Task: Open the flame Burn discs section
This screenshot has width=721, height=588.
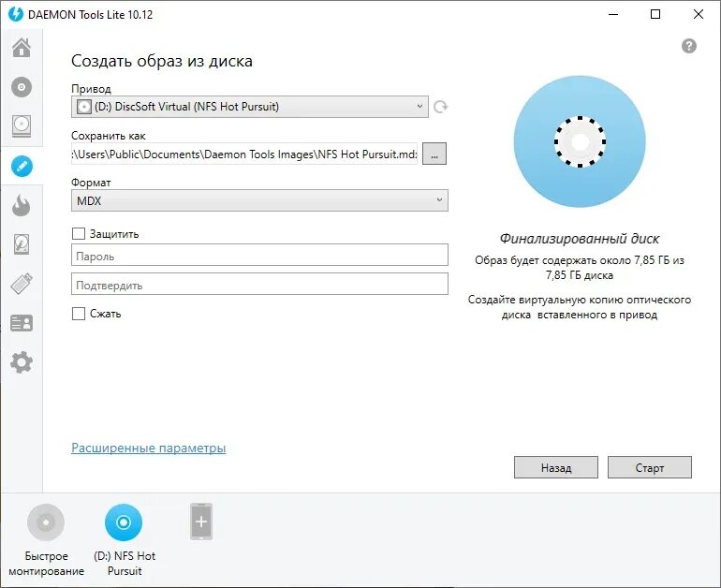Action: point(22,205)
